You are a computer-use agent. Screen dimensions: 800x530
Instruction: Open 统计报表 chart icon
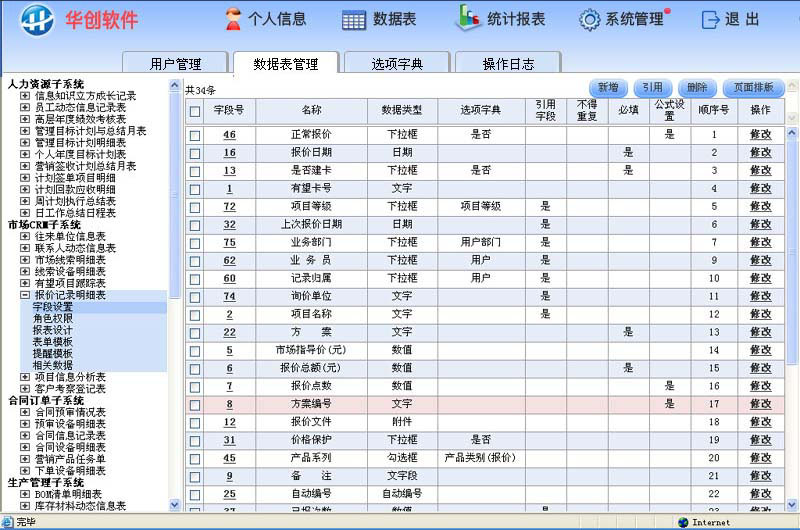tap(467, 18)
